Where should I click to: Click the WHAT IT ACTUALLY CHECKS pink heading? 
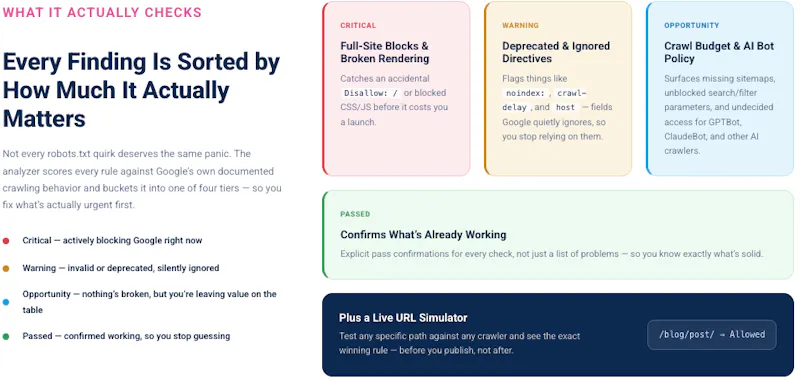102,13
